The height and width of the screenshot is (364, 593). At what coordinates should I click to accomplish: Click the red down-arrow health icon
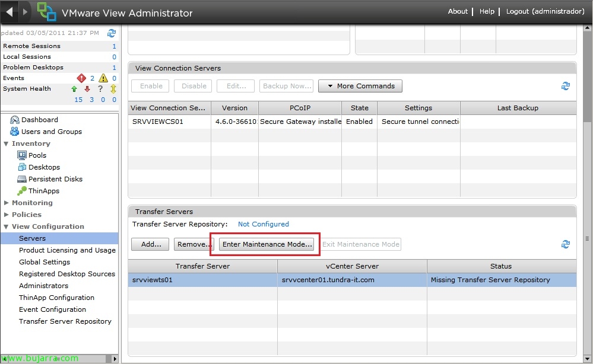click(x=87, y=89)
